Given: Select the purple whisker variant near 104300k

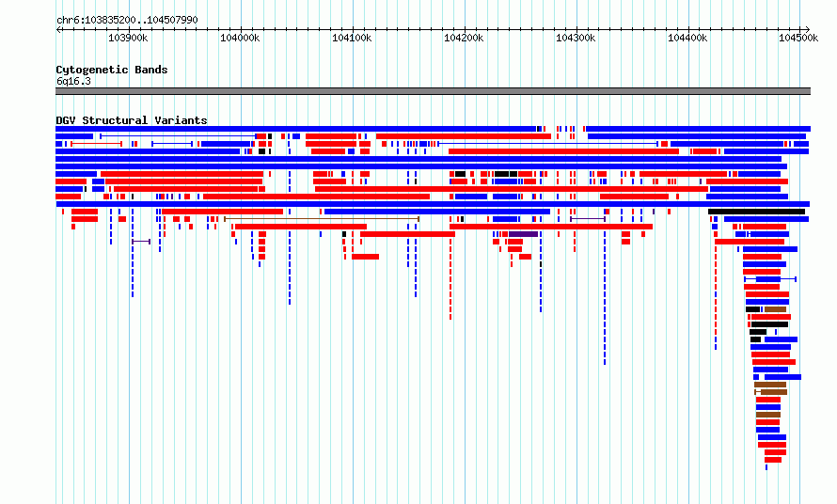Looking at the screenshot, I should (588, 219).
